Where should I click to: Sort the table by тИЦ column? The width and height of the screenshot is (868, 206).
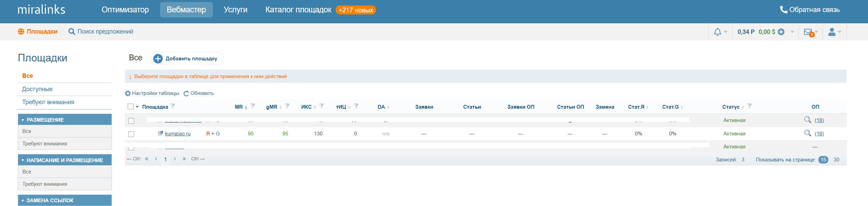click(x=343, y=107)
